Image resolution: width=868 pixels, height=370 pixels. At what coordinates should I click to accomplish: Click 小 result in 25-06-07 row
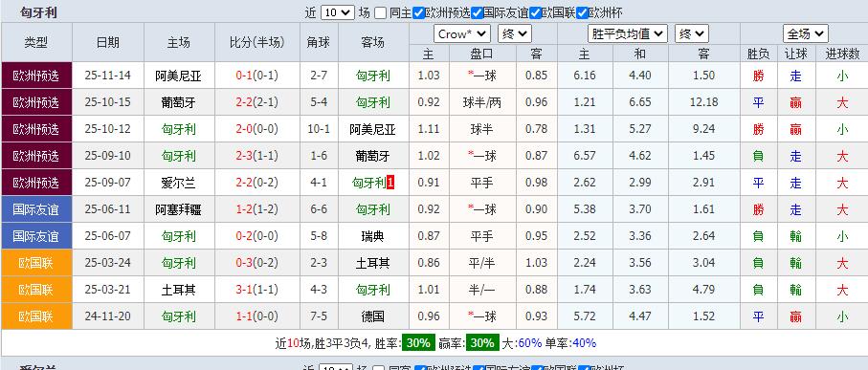(x=842, y=236)
